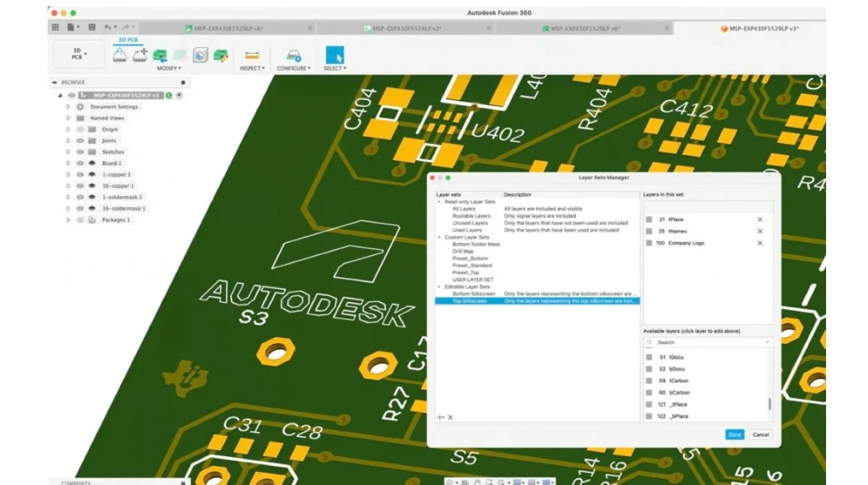Image resolution: width=868 pixels, height=485 pixels.
Task: Open the 3D PCB workspace dropdown
Action: pyautogui.click(x=77, y=55)
